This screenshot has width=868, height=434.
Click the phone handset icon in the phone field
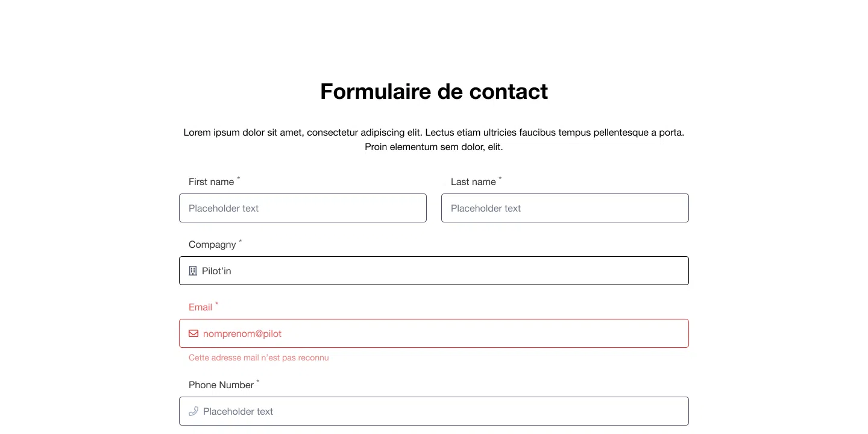tap(193, 411)
